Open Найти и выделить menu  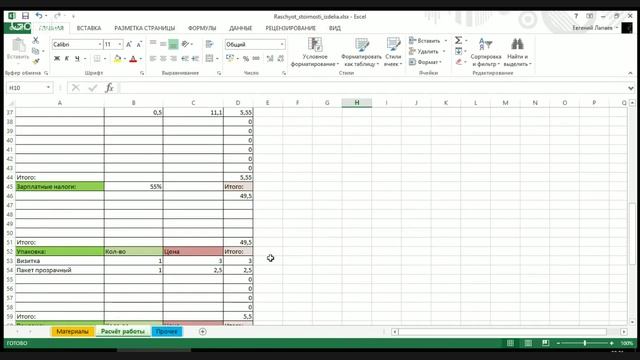517,52
